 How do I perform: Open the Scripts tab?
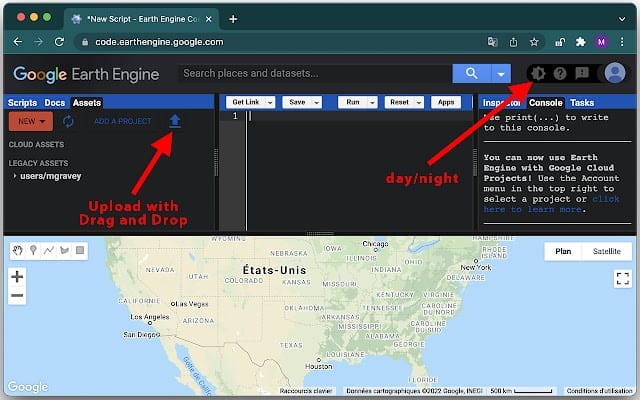pos(22,103)
